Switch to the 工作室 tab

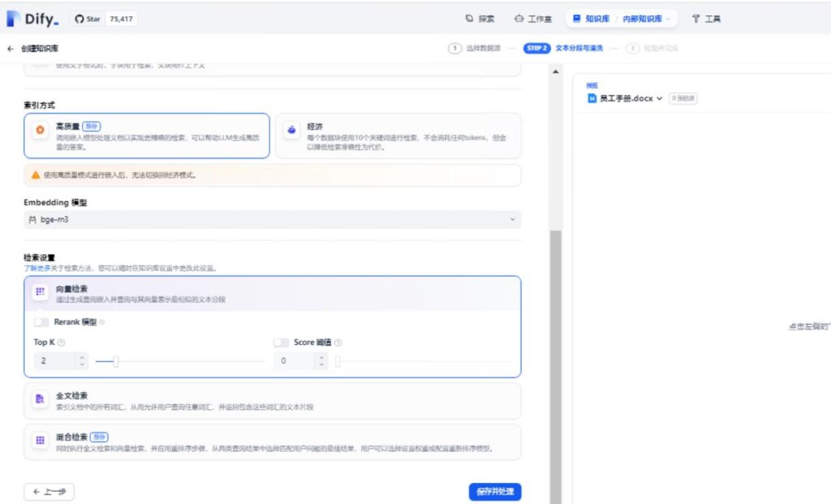[x=533, y=19]
